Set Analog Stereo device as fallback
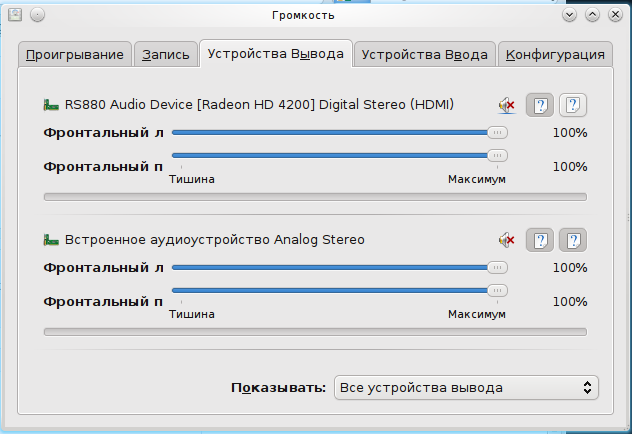Viewport: 632px width, 434px height. coord(573,241)
